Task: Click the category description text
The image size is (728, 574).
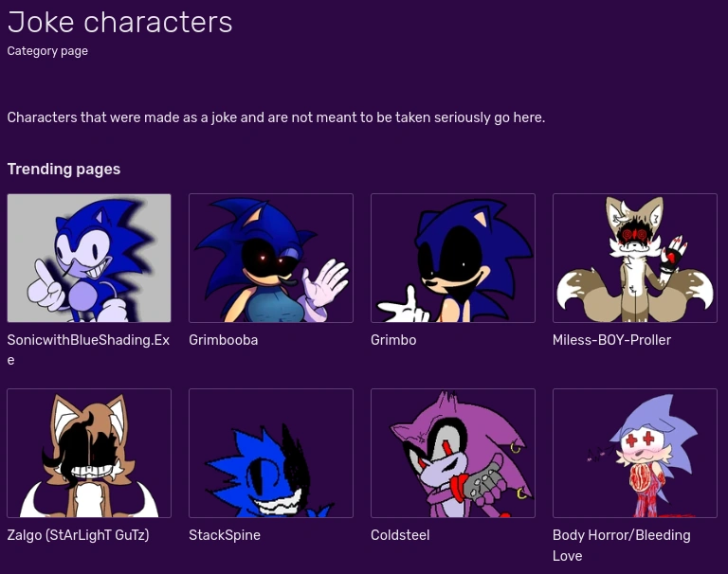Action: (x=276, y=117)
